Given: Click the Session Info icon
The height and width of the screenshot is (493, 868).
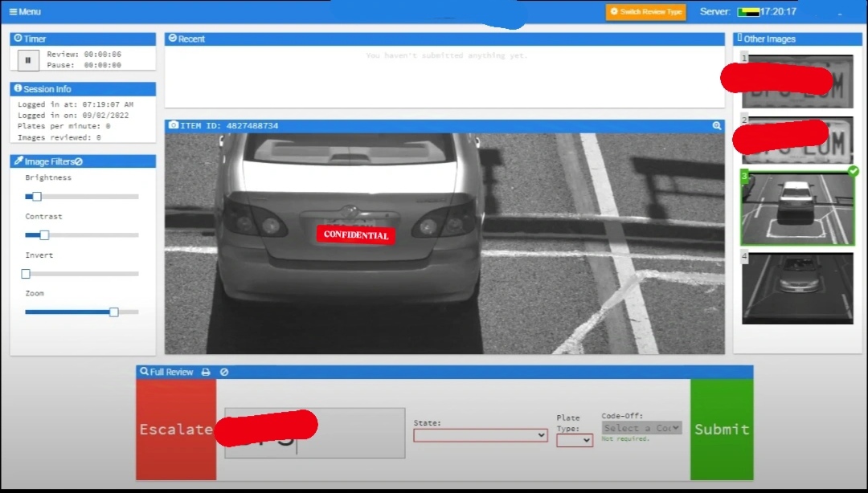Looking at the screenshot, I should pos(18,88).
